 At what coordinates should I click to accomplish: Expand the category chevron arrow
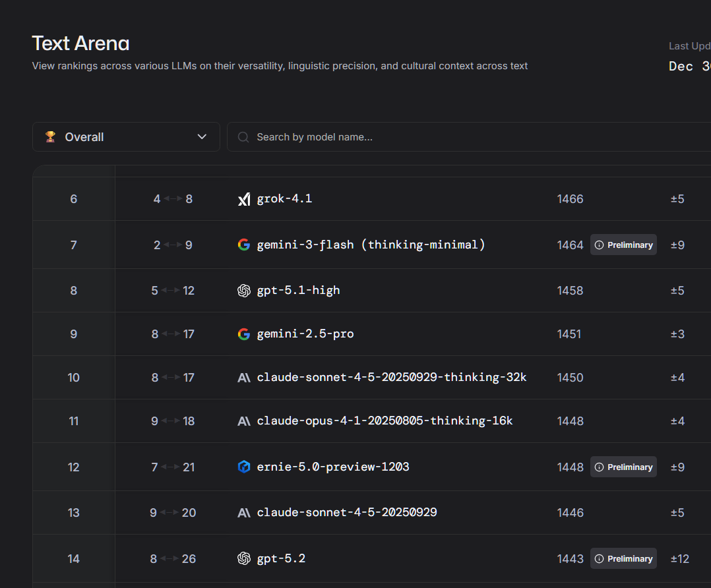tap(202, 137)
